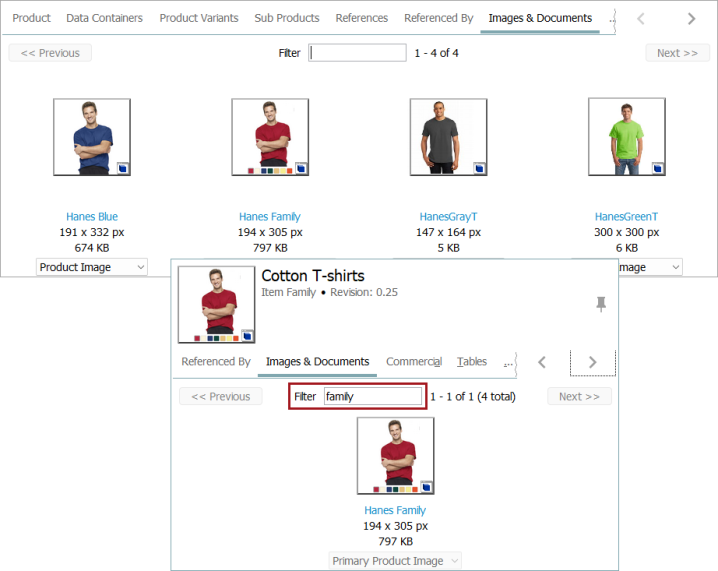Open the HanesGreenT image thumbnail

pyautogui.click(x=627, y=137)
